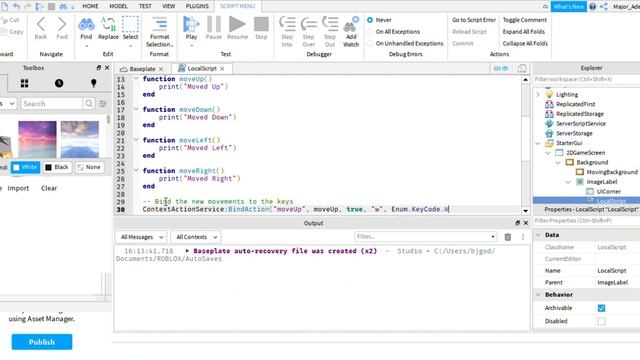Open the MODEL ribbon tab
This screenshot has height=360, width=640.
(118, 6)
